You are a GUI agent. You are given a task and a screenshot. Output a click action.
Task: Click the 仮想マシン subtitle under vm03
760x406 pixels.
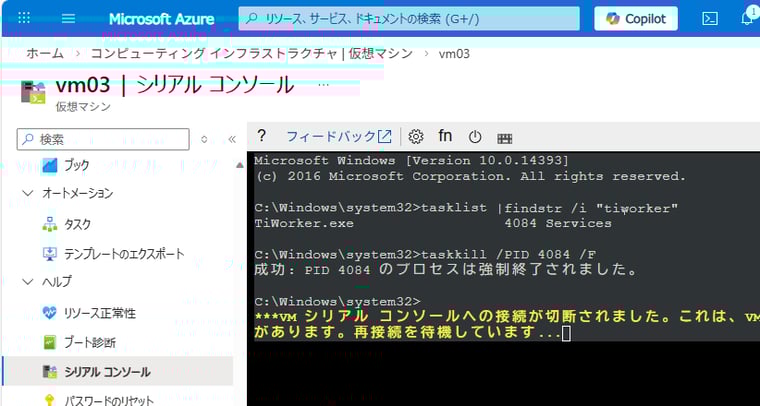click(83, 107)
